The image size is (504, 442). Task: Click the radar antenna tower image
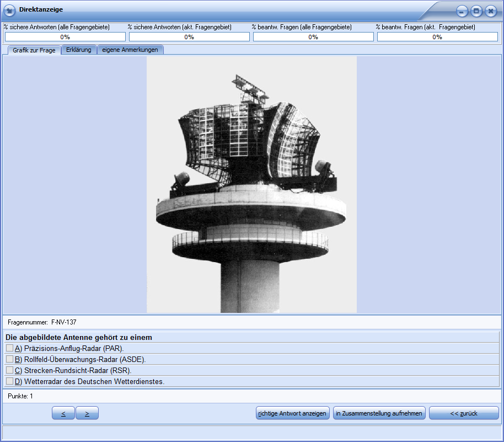tap(251, 185)
